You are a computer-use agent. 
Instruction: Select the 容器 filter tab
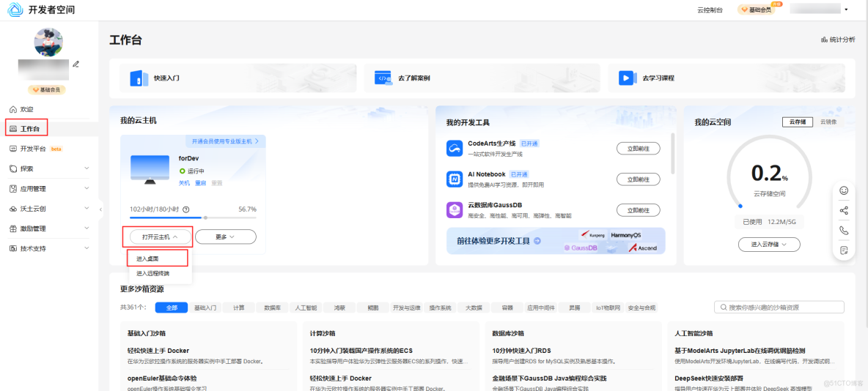pyautogui.click(x=507, y=308)
